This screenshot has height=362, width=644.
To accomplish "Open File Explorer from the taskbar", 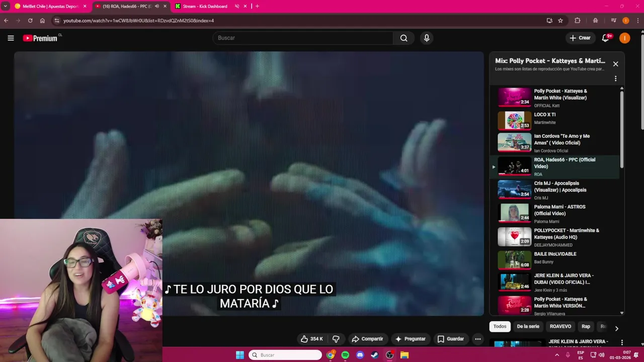I will [x=404, y=355].
